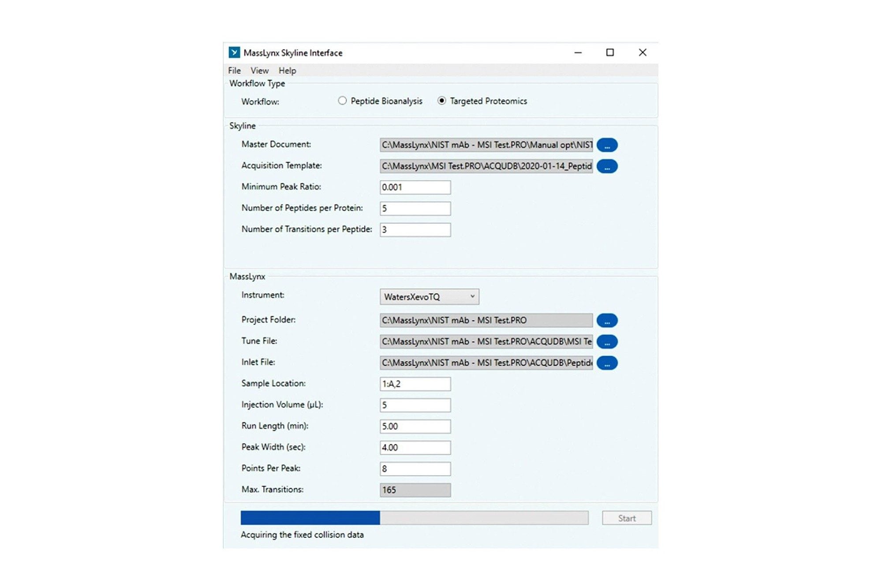Click the Instrument: label

pos(263,295)
